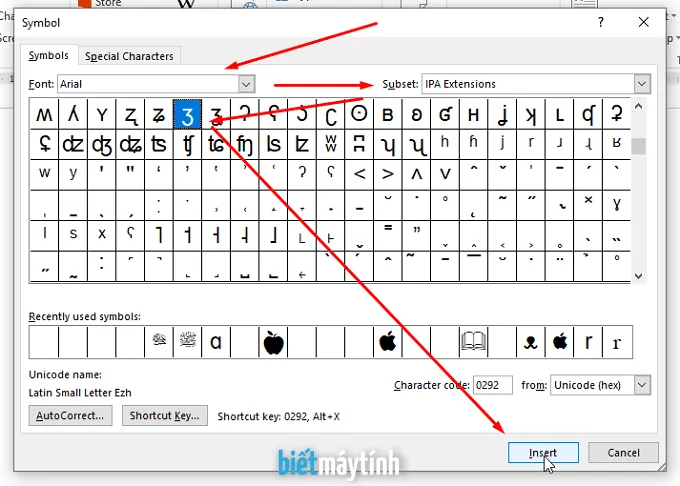Choose the ls digraph symbol

coord(273,144)
